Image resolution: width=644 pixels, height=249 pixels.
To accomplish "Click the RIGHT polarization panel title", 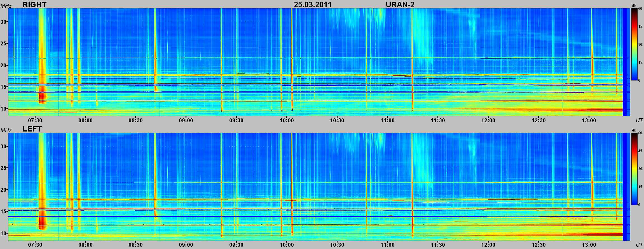I will (34, 4).
